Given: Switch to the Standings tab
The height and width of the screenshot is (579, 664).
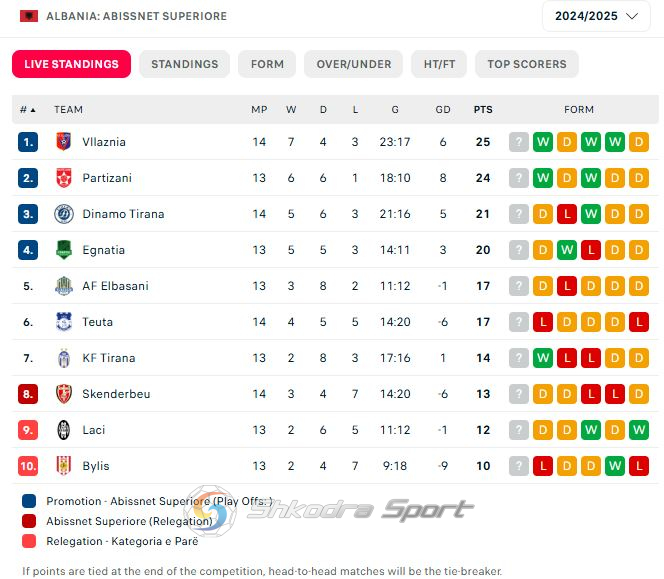Looking at the screenshot, I should pyautogui.click(x=185, y=64).
